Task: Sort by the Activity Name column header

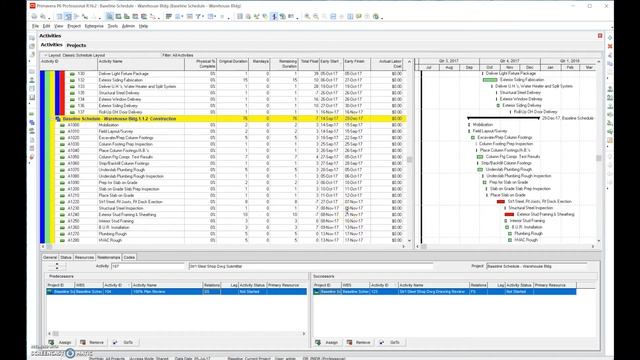Action: tap(141, 64)
